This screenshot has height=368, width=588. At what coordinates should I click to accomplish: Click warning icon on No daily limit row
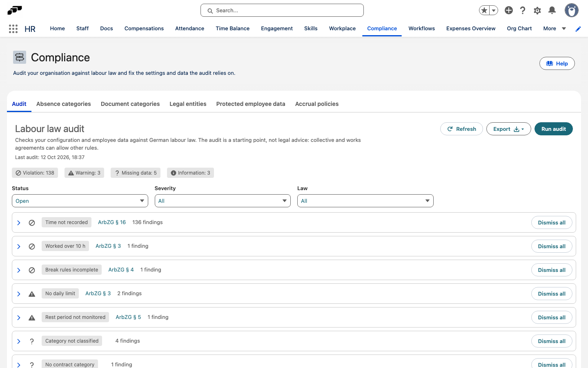pos(32,294)
